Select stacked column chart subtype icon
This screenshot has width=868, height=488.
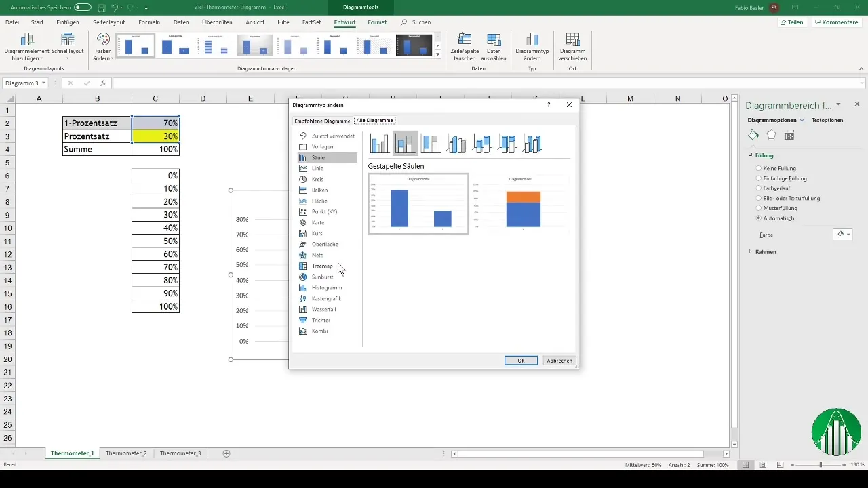[406, 144]
